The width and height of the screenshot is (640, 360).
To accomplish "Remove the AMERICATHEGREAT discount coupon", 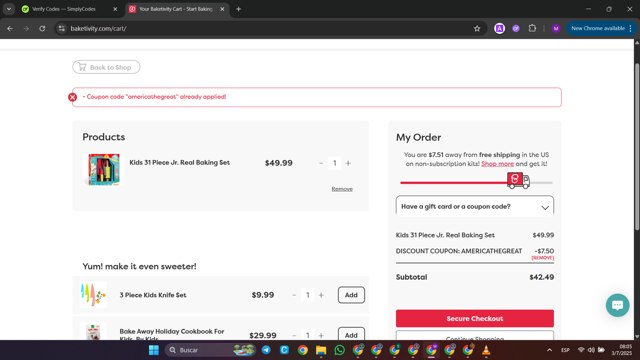I will point(542,258).
